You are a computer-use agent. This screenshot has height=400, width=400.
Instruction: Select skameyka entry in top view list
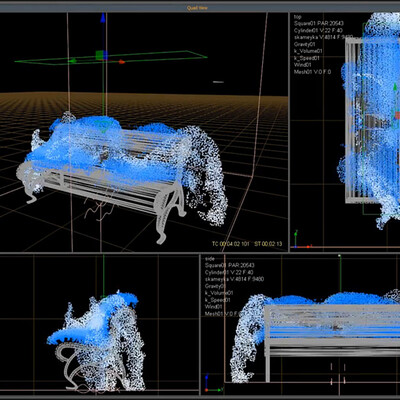pos(323,37)
